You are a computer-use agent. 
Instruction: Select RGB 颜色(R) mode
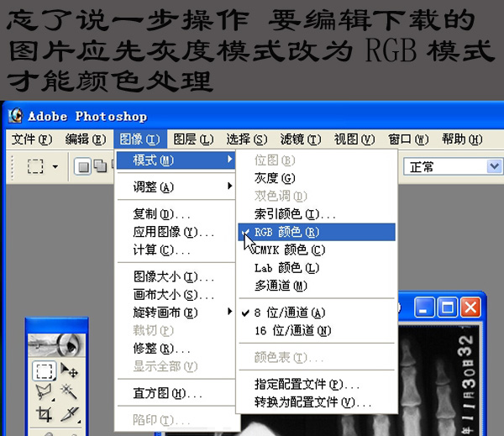tap(317, 232)
